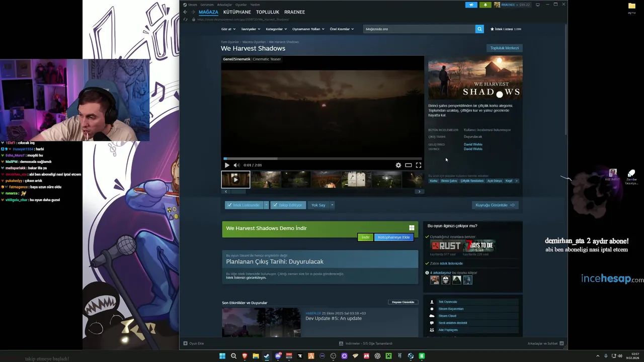
Task: Mute the trailer volume icon
Action: tap(236, 165)
